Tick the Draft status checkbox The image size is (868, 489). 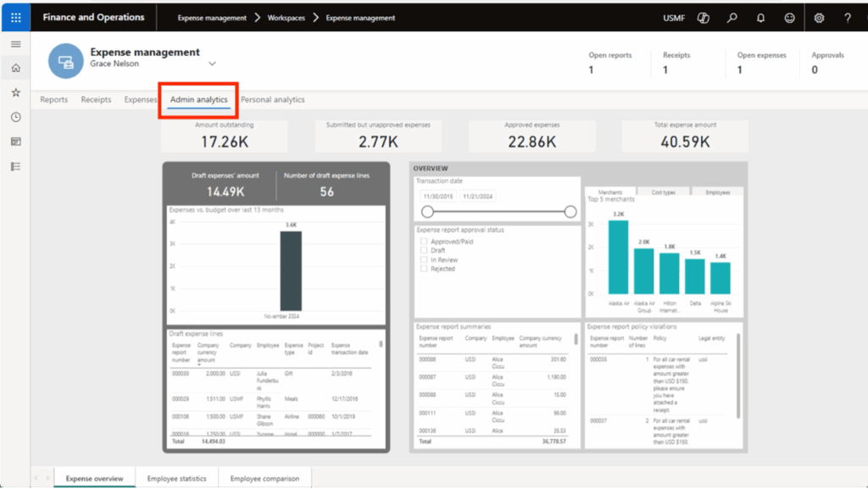[424, 250]
